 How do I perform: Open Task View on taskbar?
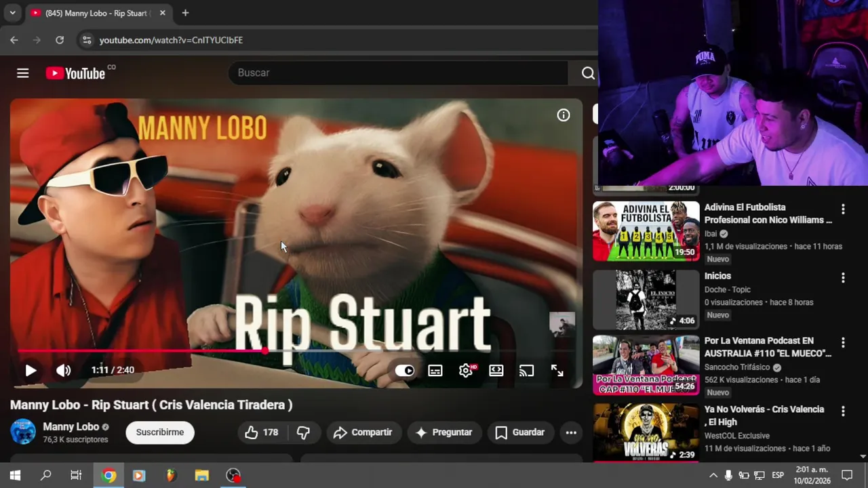click(x=76, y=475)
